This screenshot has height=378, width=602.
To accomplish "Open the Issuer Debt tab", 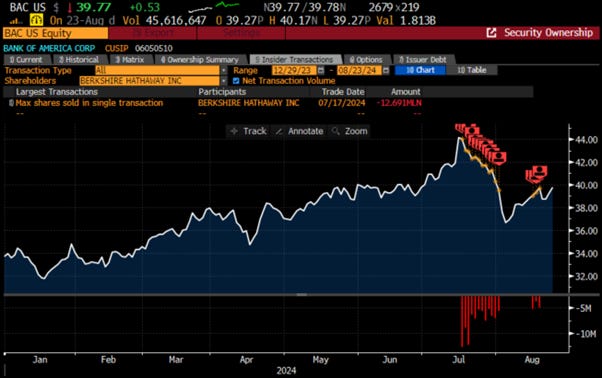I will coord(423,60).
